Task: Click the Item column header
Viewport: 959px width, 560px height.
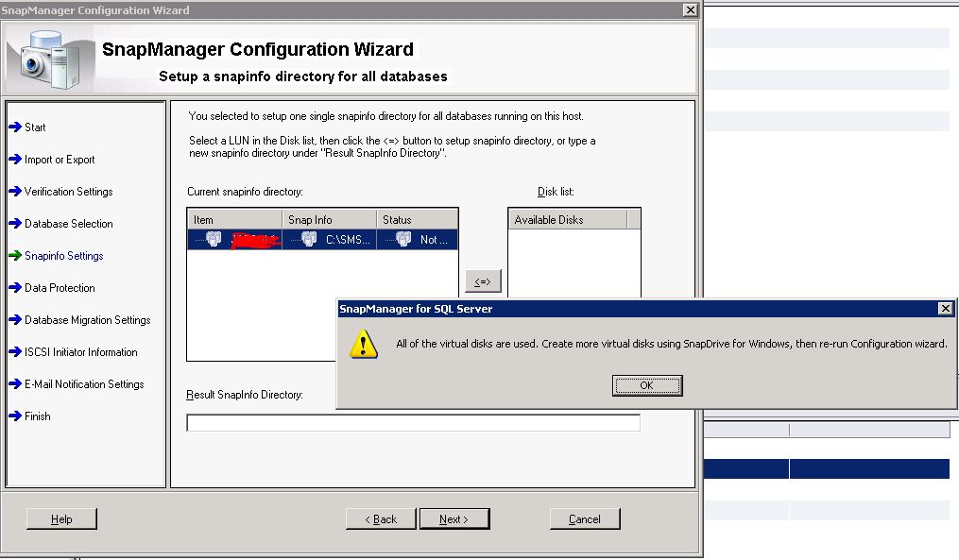Action: tap(234, 219)
